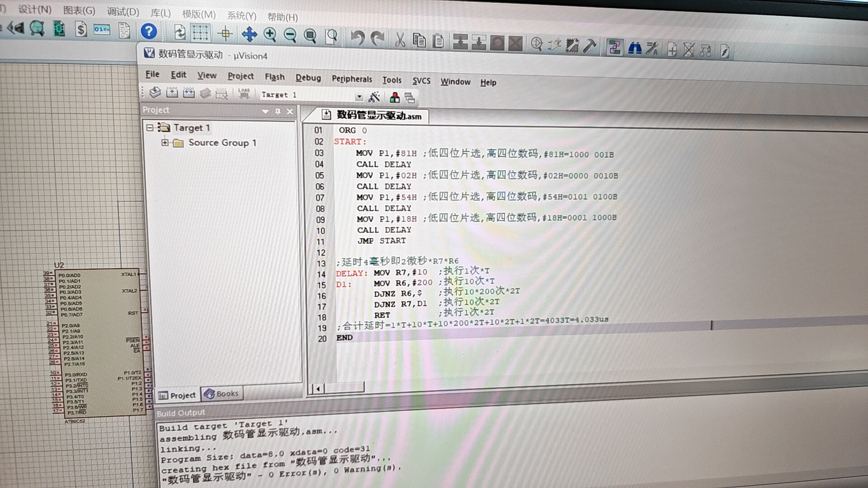Expand the Source Group 1 folder
The height and width of the screenshot is (488, 868).
click(165, 143)
